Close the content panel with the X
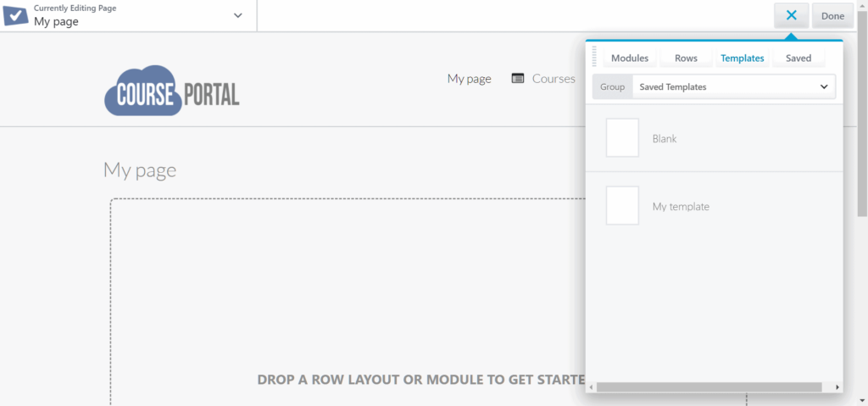The width and height of the screenshot is (868, 406). (x=791, y=15)
